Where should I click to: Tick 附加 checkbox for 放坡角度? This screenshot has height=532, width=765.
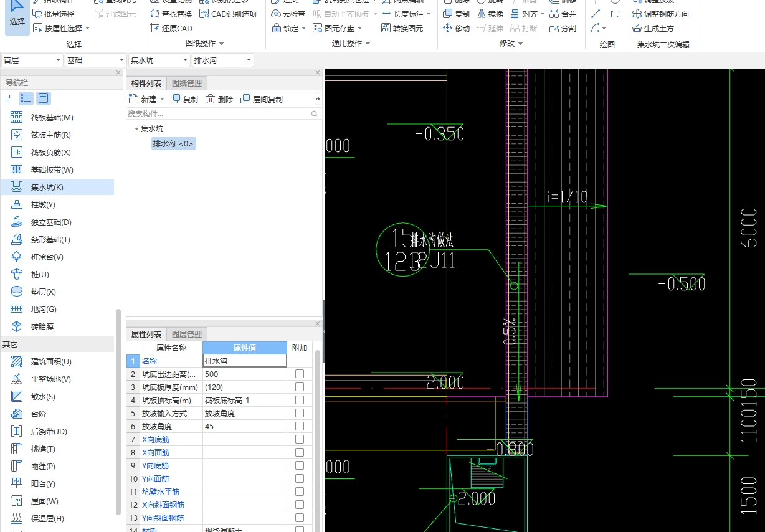pos(300,426)
